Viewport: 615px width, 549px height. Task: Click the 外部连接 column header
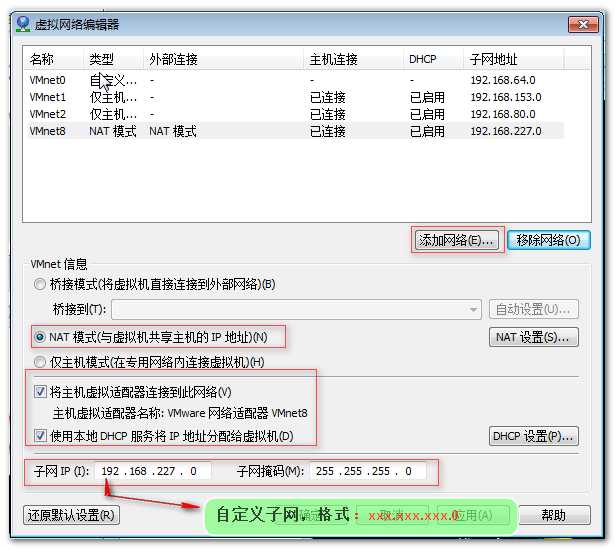(x=224, y=59)
